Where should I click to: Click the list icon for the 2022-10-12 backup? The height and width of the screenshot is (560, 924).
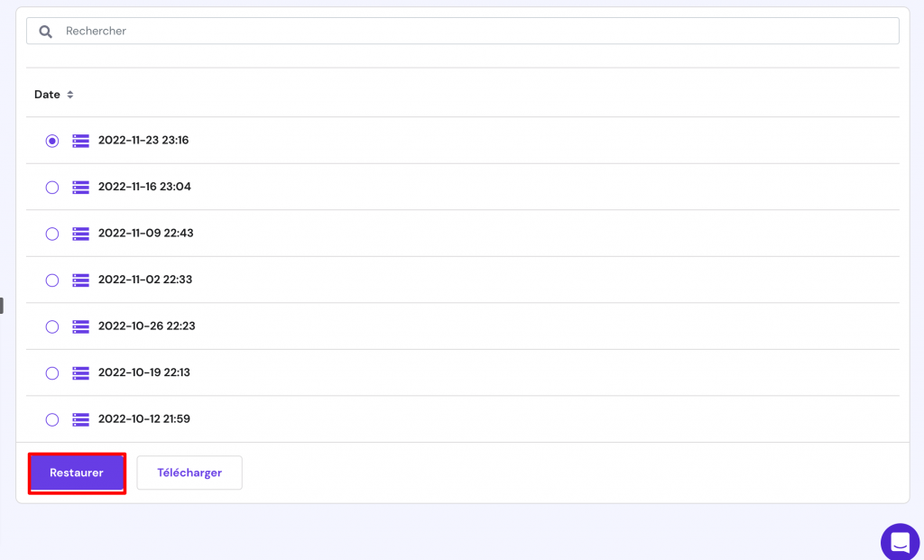click(x=80, y=419)
